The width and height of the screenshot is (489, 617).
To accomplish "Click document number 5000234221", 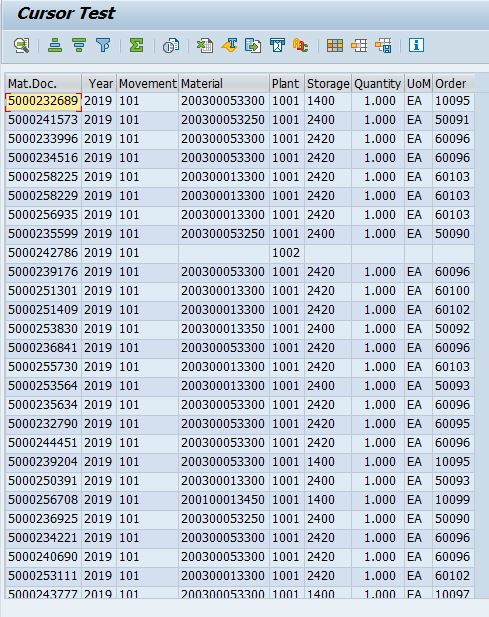I will tap(43, 538).
